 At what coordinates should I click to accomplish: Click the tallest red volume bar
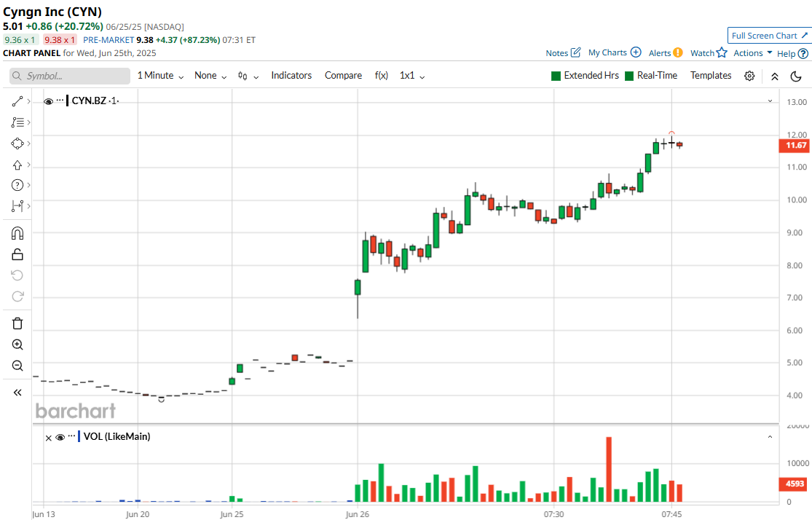pyautogui.click(x=609, y=469)
